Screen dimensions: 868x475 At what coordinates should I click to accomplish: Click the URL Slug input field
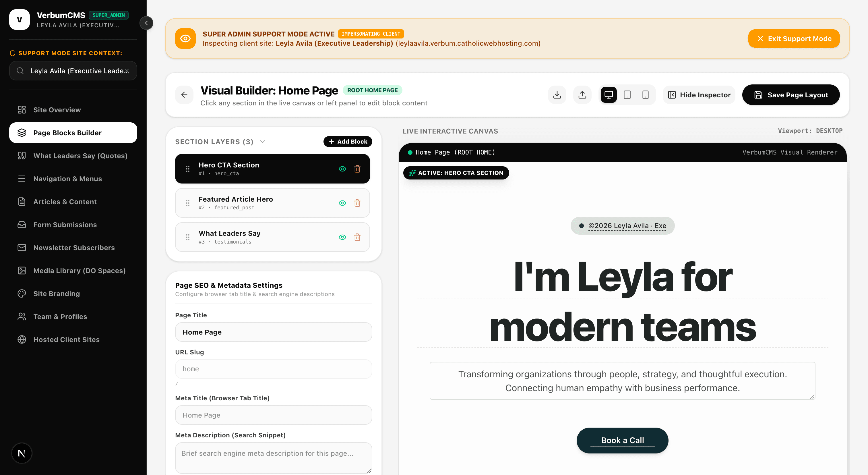point(274,369)
